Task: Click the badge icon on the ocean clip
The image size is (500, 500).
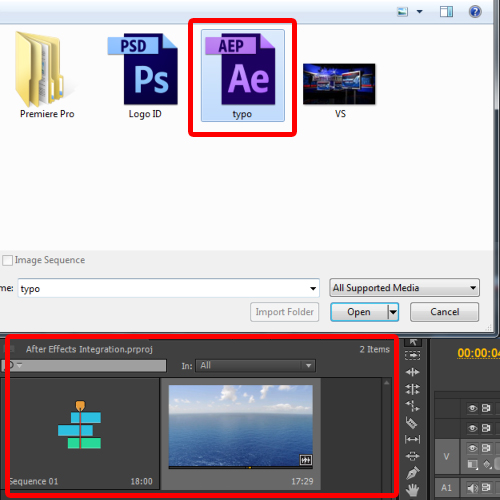Action: [306, 460]
